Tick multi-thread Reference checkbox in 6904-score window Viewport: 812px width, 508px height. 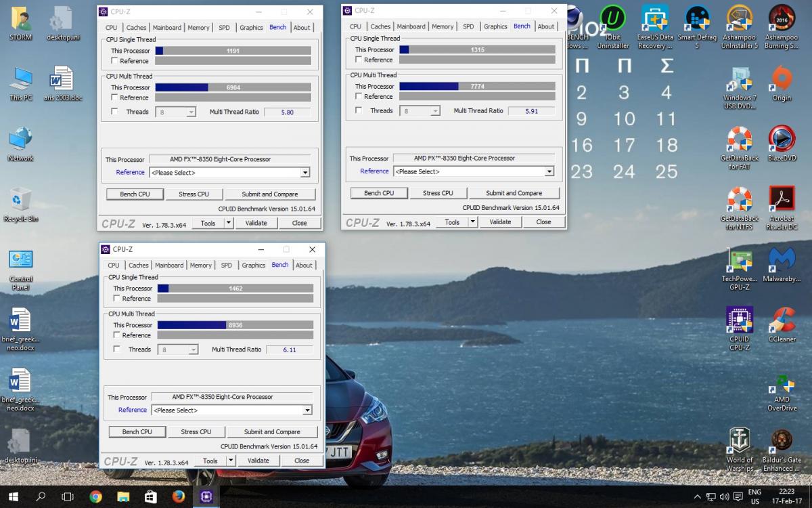click(115, 98)
